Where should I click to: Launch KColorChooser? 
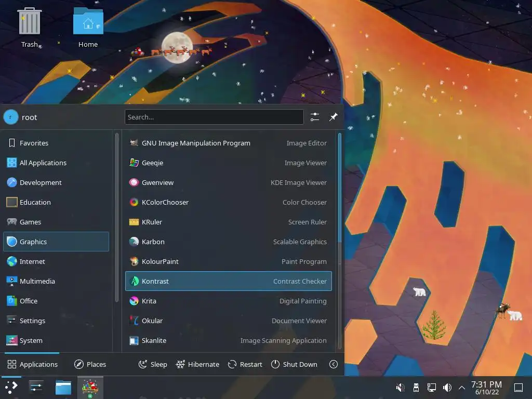[229, 202]
